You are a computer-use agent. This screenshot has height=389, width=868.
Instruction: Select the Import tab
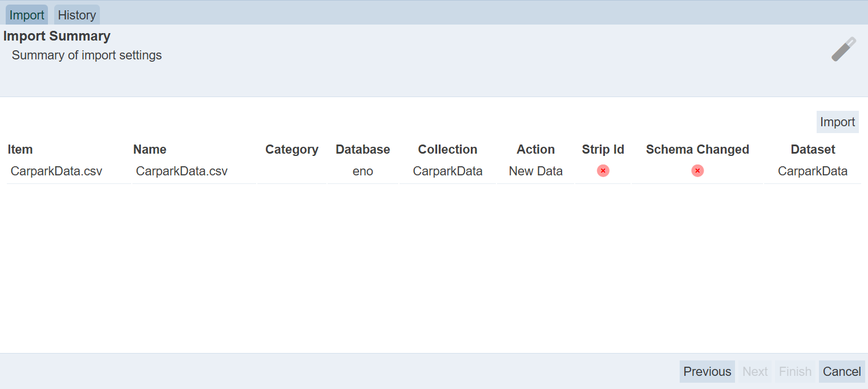pos(27,15)
